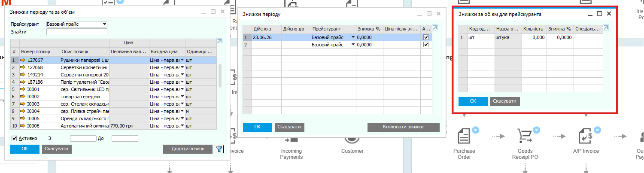Click the Дійсно з column header

click(x=266, y=29)
